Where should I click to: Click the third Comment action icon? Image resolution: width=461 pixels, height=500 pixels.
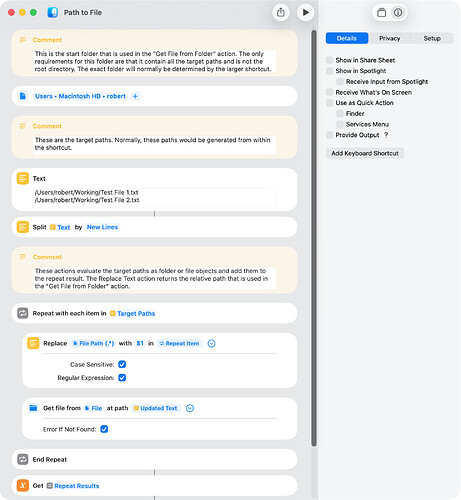(x=23, y=257)
